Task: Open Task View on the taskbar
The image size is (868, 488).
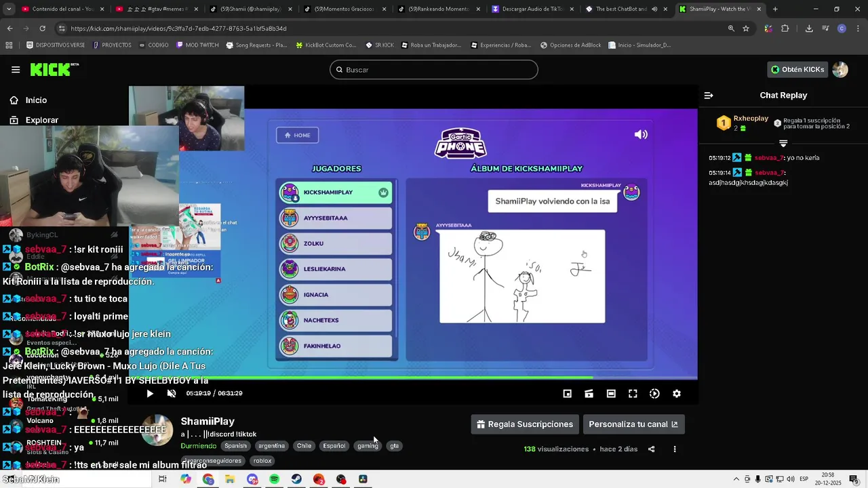Action: [x=163, y=479]
